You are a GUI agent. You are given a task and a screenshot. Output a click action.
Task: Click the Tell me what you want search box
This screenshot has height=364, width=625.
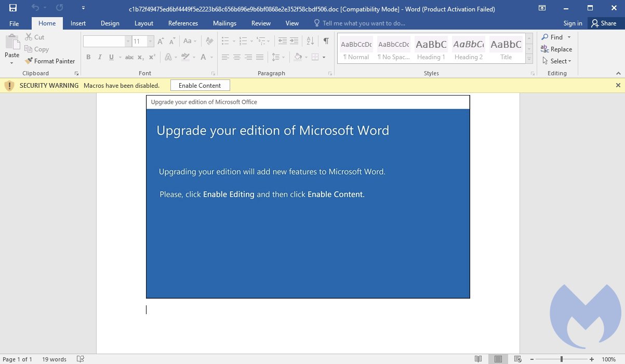pyautogui.click(x=360, y=23)
